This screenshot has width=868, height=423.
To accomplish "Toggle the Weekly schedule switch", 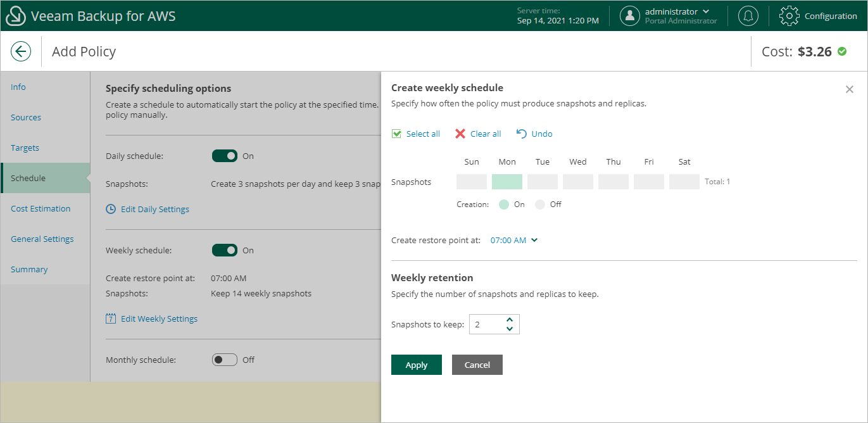I will coord(225,250).
